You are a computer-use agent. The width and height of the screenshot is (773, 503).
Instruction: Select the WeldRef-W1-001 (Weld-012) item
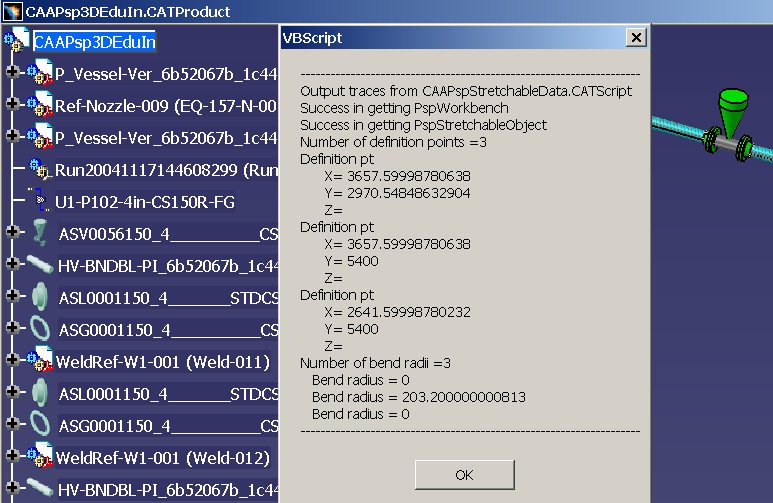click(x=162, y=457)
